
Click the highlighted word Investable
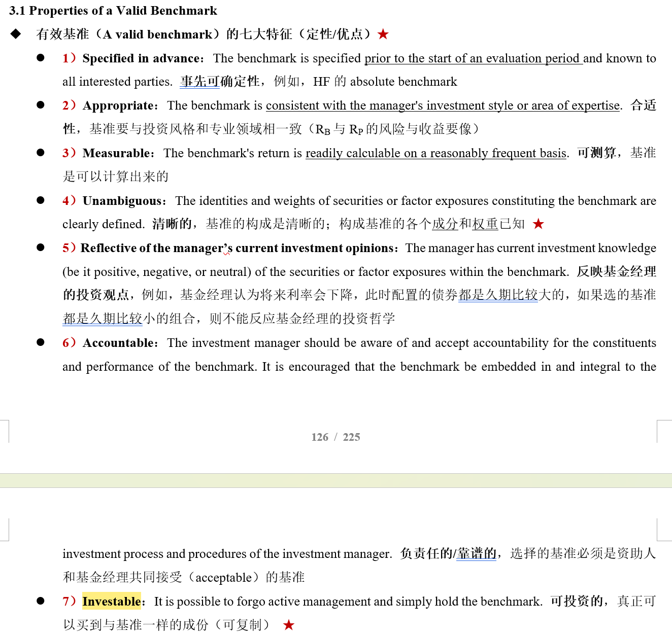pyautogui.click(x=112, y=602)
